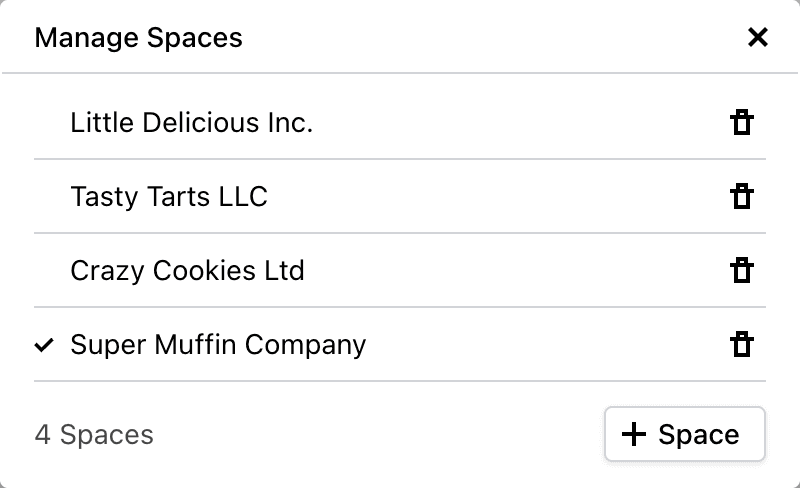The height and width of the screenshot is (488, 800).
Task: Click the "Crazy Cookies Ltd" name text
Action: (x=187, y=271)
